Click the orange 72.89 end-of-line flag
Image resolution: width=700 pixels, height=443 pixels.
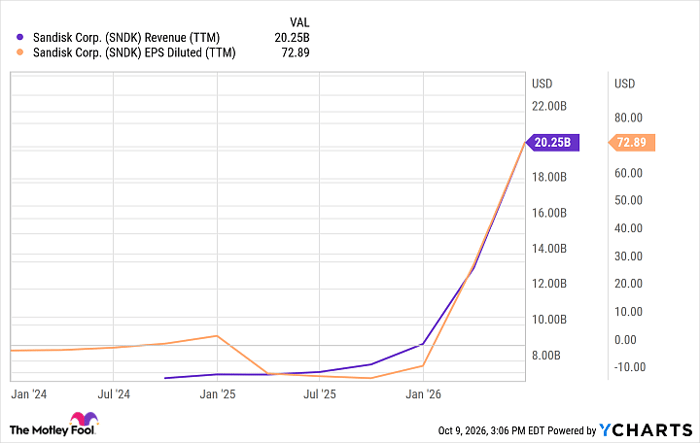[x=632, y=142]
